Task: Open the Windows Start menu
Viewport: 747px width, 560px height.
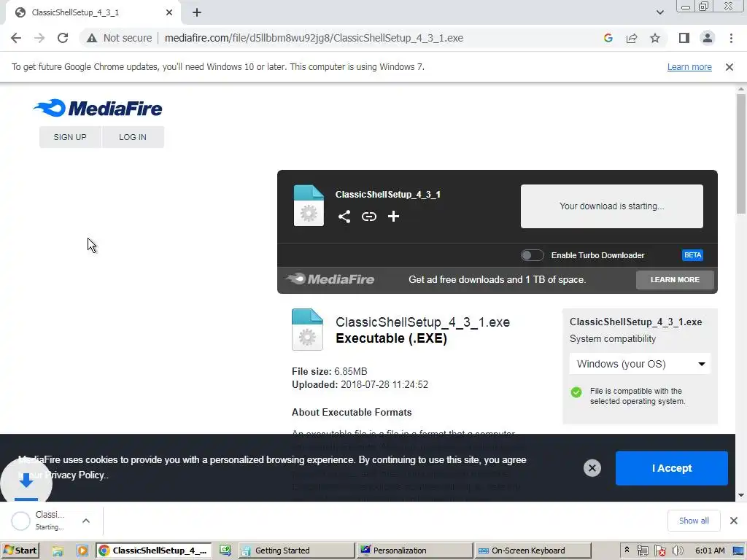Action: pyautogui.click(x=20, y=551)
